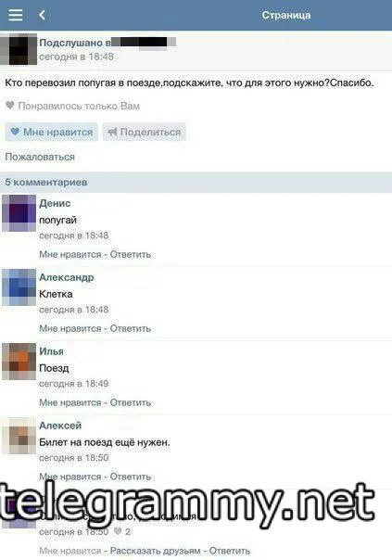Tap the heart count on last comment
The height and width of the screenshot is (560, 392).
pyautogui.click(x=122, y=531)
